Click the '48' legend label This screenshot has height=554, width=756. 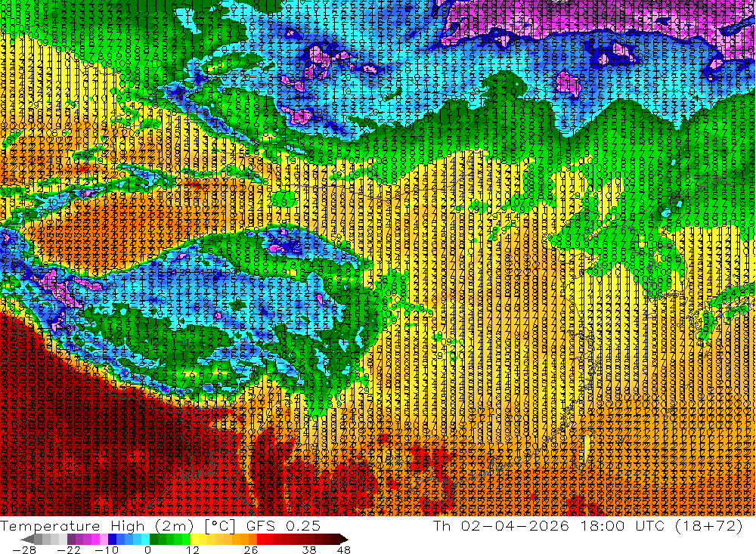click(x=343, y=549)
